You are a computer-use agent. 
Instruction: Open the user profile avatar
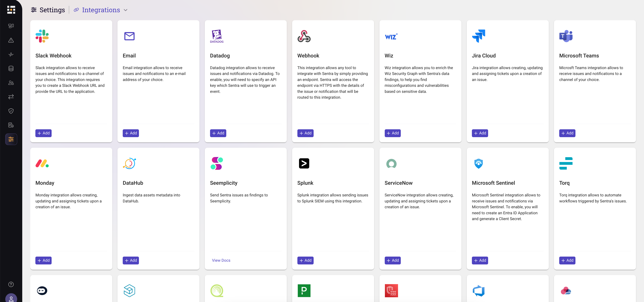point(11,298)
